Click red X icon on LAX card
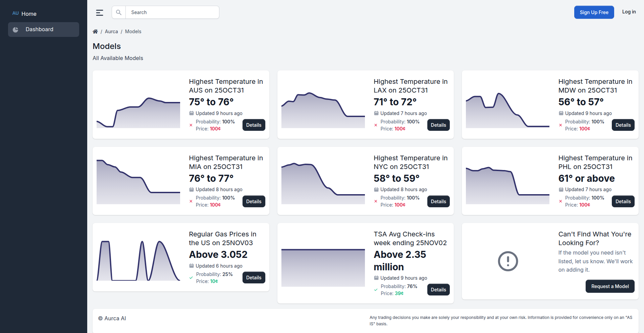Screen dimensions: 644x333 pos(376,125)
